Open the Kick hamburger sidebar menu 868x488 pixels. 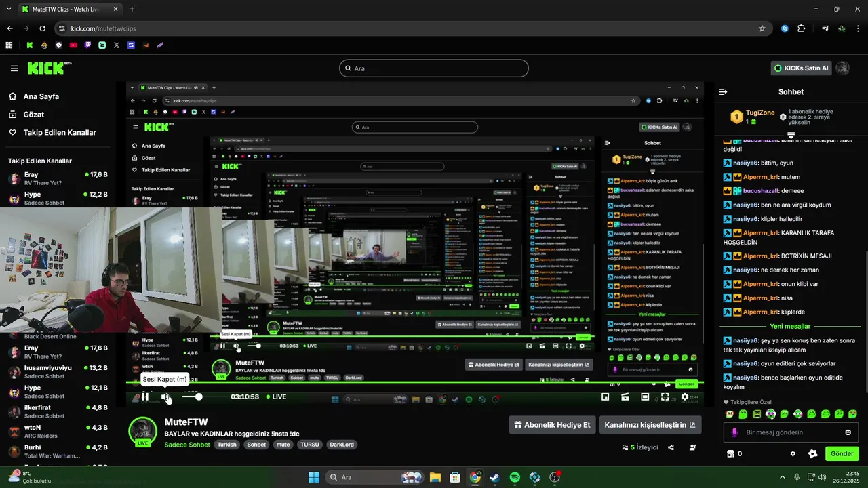[14, 68]
